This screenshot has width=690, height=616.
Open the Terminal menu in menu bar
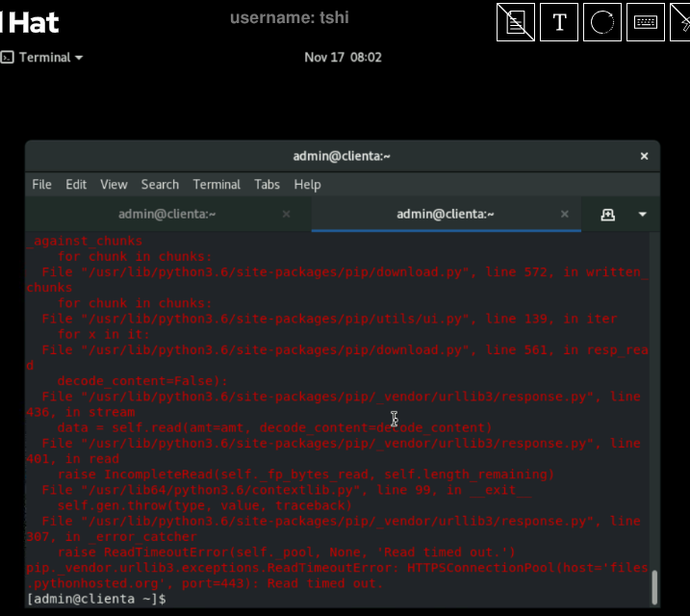click(x=217, y=185)
